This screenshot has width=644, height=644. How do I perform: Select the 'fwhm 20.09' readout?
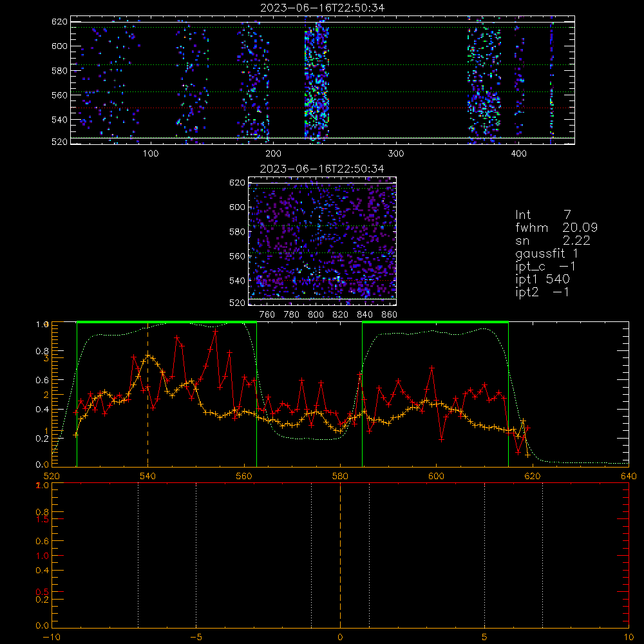(556, 227)
